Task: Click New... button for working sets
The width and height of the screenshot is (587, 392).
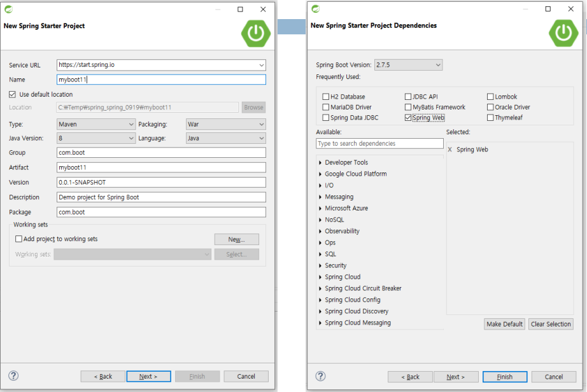Action: tap(236, 239)
